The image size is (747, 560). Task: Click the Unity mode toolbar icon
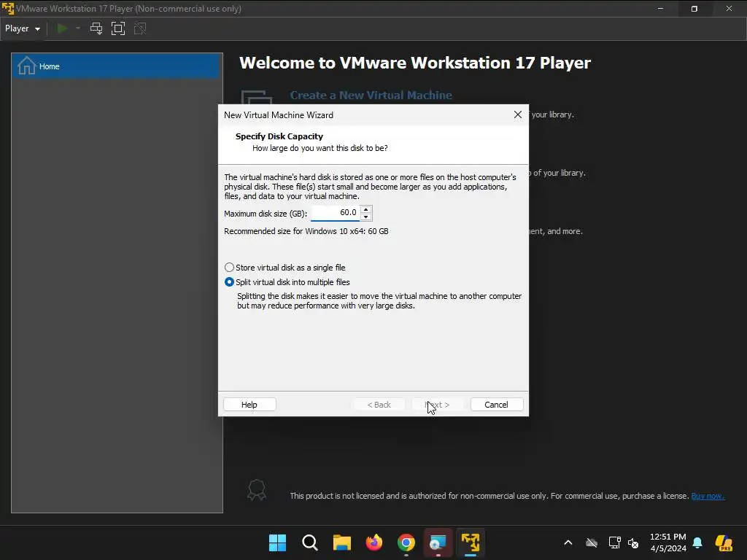(x=140, y=28)
